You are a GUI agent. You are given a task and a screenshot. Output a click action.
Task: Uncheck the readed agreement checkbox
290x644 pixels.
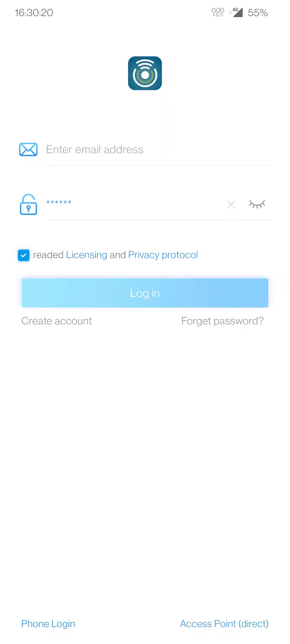[24, 255]
